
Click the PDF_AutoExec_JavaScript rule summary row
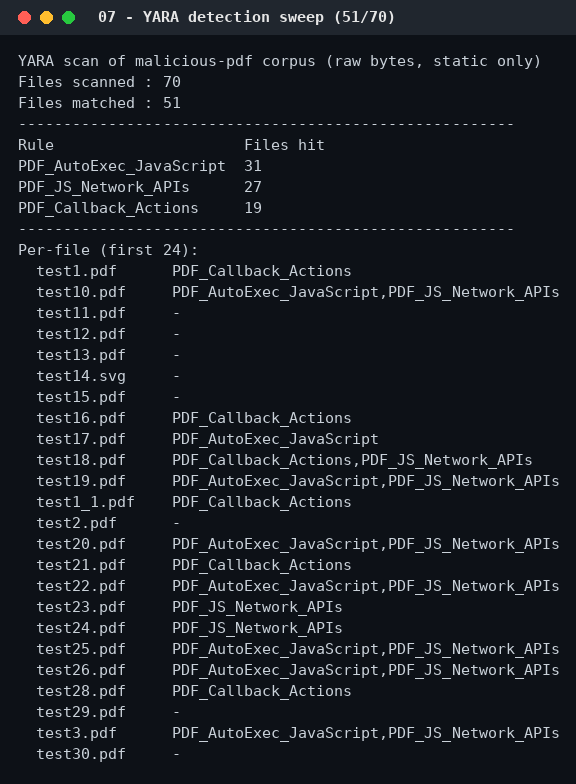pos(140,166)
